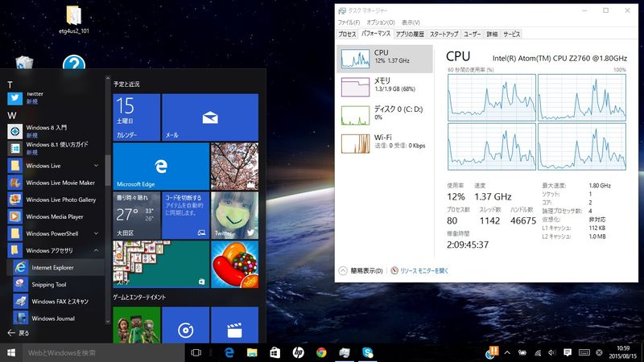The width and height of the screenshot is (644, 362).
Task: Open the オプション(O) menu
Action: pos(380,23)
